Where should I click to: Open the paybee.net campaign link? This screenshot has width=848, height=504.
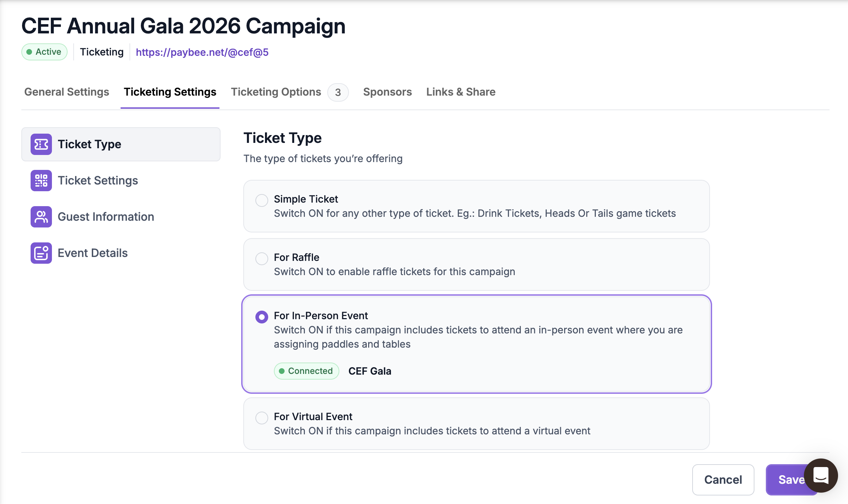pos(202,52)
